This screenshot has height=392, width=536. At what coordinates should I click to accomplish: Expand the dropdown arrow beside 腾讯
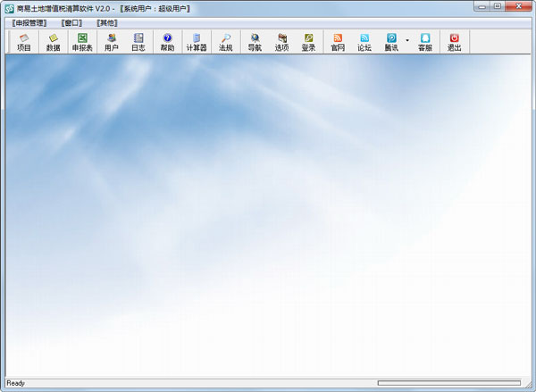pos(407,41)
